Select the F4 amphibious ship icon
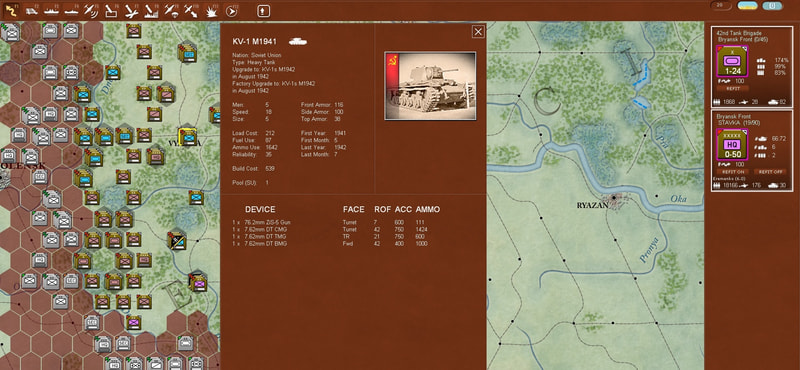Image resolution: width=800 pixels, height=370 pixels. click(x=70, y=10)
